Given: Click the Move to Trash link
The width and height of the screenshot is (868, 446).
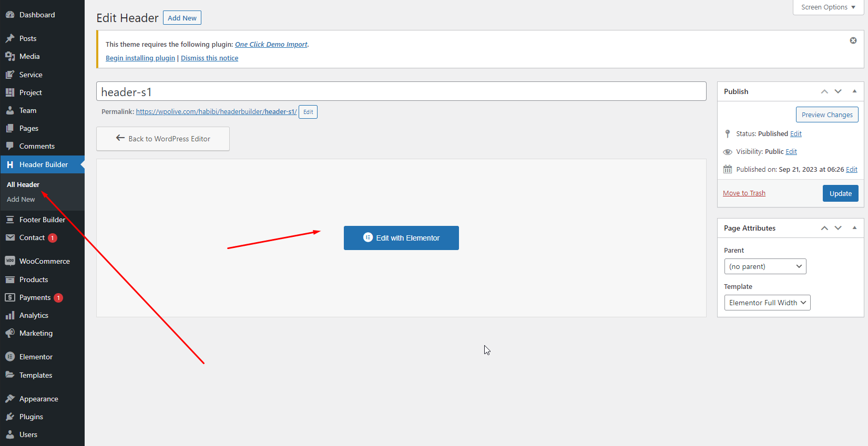Looking at the screenshot, I should [x=744, y=193].
